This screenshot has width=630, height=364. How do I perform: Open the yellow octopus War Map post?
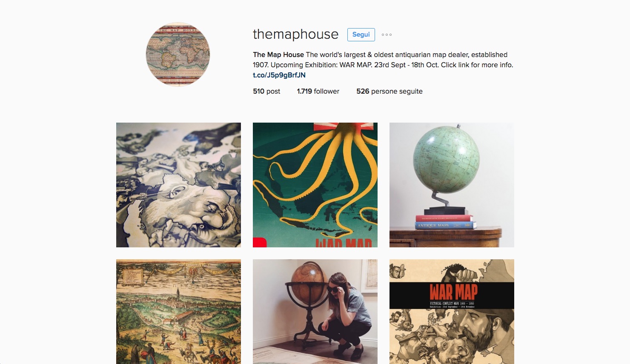pyautogui.click(x=315, y=185)
